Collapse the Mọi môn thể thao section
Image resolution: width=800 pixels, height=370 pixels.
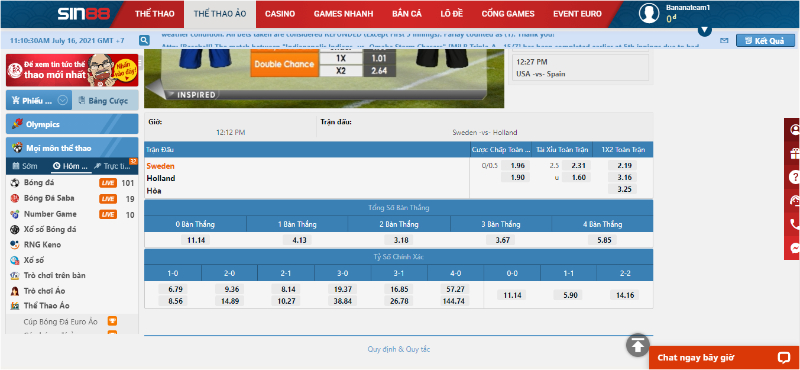coord(72,148)
